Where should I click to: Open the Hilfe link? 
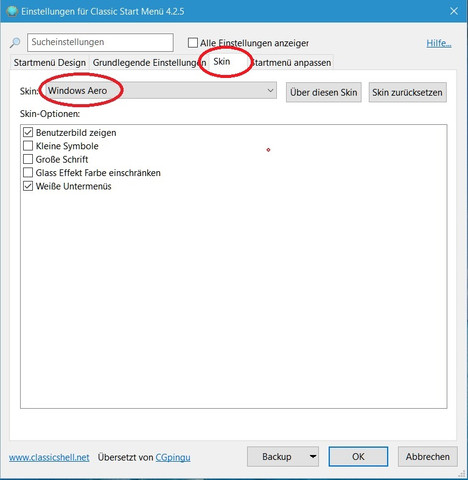pyautogui.click(x=439, y=43)
